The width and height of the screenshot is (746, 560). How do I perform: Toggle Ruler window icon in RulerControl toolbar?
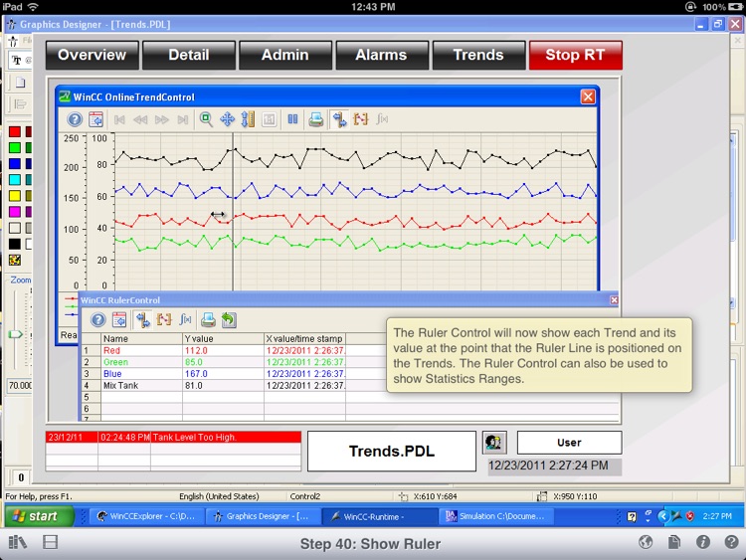[142, 319]
